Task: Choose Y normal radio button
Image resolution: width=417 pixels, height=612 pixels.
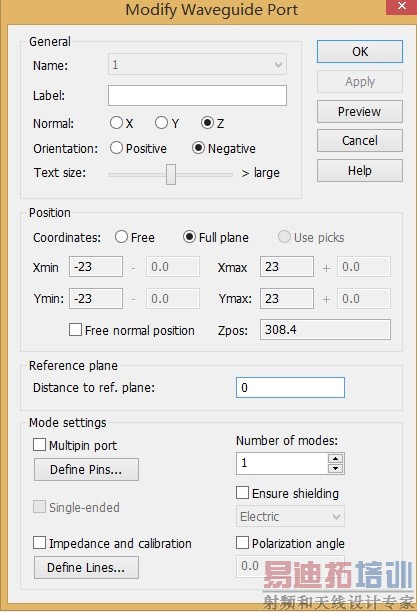Action: pos(161,123)
